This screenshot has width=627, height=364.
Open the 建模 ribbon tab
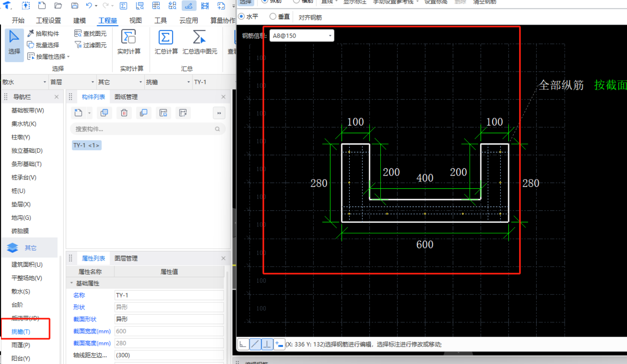point(79,20)
